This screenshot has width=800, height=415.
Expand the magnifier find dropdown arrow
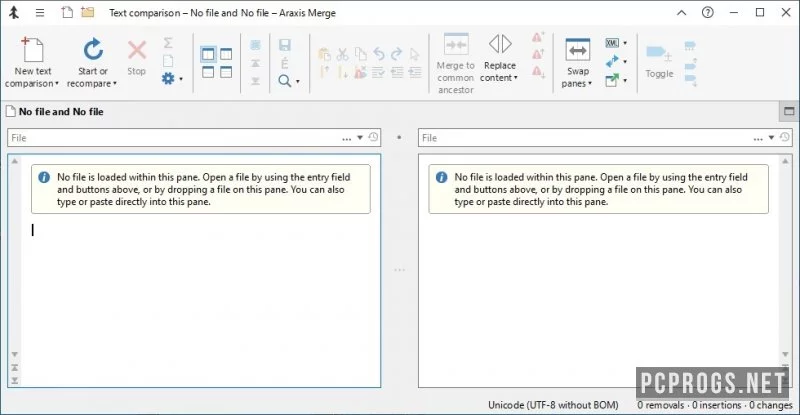pos(297,81)
